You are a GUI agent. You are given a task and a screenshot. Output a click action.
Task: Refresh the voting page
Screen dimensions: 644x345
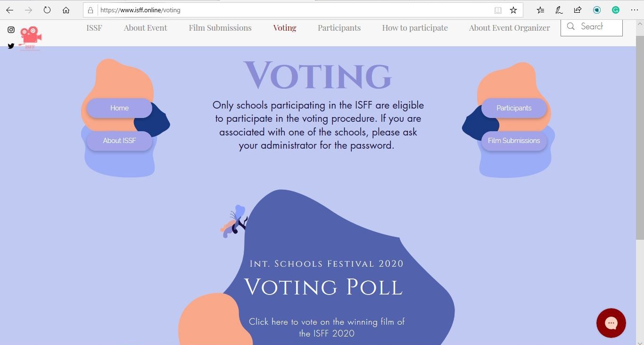47,10
